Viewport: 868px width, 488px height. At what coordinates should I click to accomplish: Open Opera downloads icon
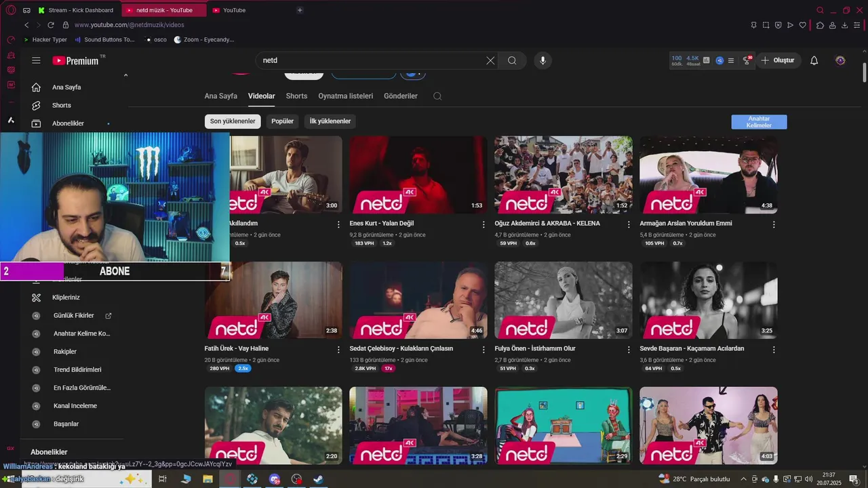(x=845, y=25)
